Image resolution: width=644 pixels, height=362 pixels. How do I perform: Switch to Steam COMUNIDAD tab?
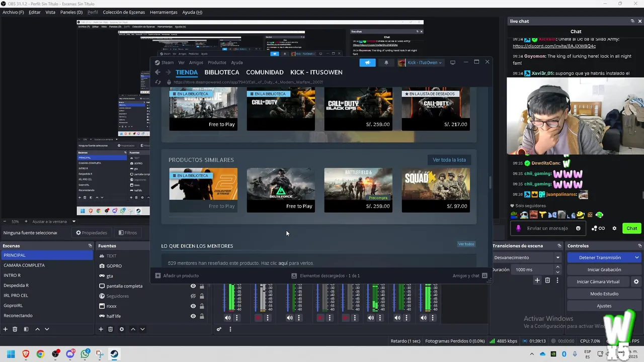(x=265, y=72)
